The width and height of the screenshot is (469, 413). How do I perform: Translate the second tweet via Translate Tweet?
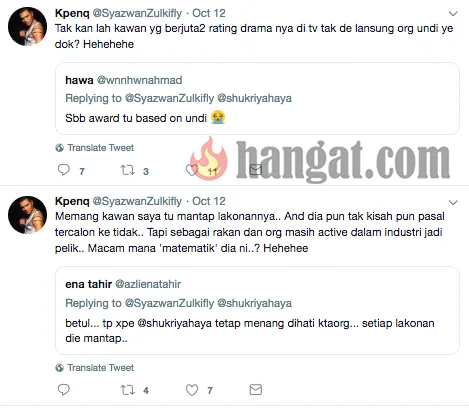point(100,368)
